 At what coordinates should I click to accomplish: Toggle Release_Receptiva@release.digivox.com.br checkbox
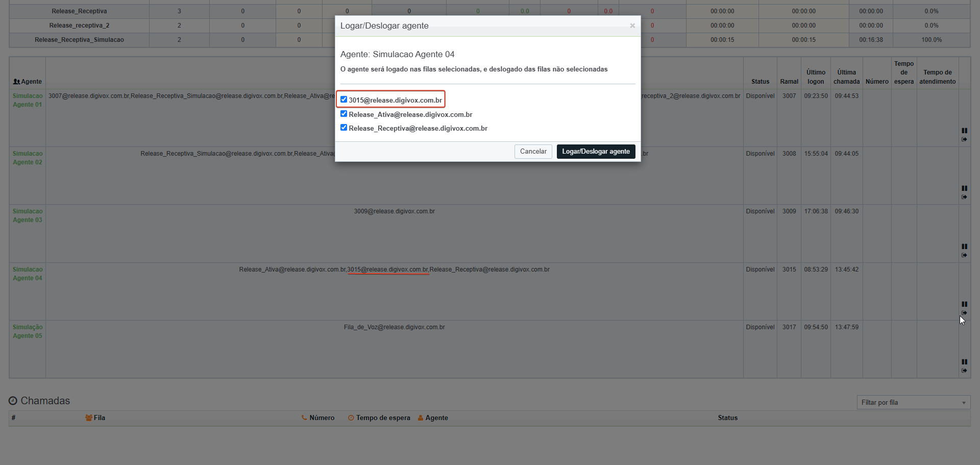[x=344, y=128]
